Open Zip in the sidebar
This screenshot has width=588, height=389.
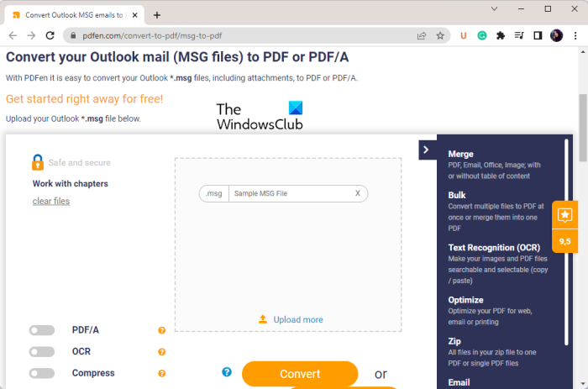(x=454, y=341)
